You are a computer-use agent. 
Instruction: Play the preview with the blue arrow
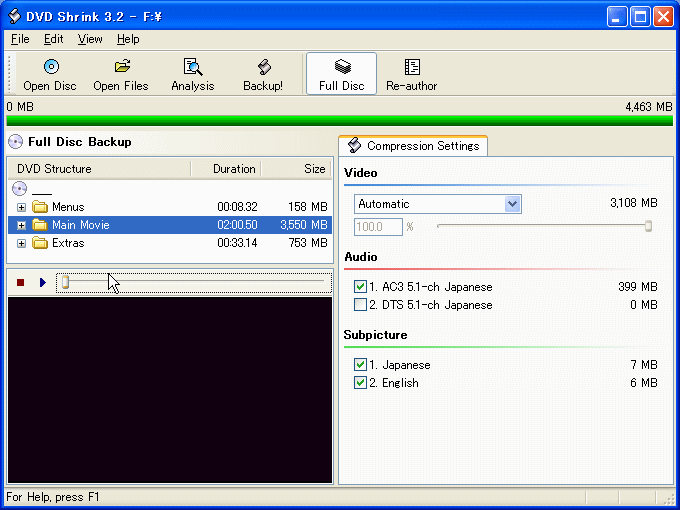click(42, 283)
